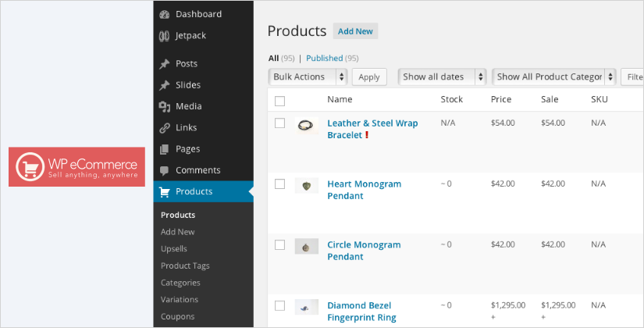Click the Posts pushpin icon
Viewport: 644px width, 328px height.
[x=164, y=64]
